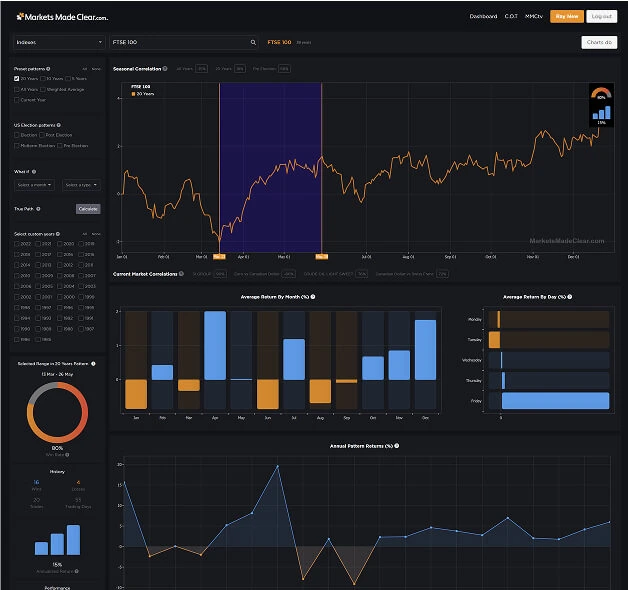Open info icon beside Annual Pattern Returns
628x590 pixels.
click(397, 446)
